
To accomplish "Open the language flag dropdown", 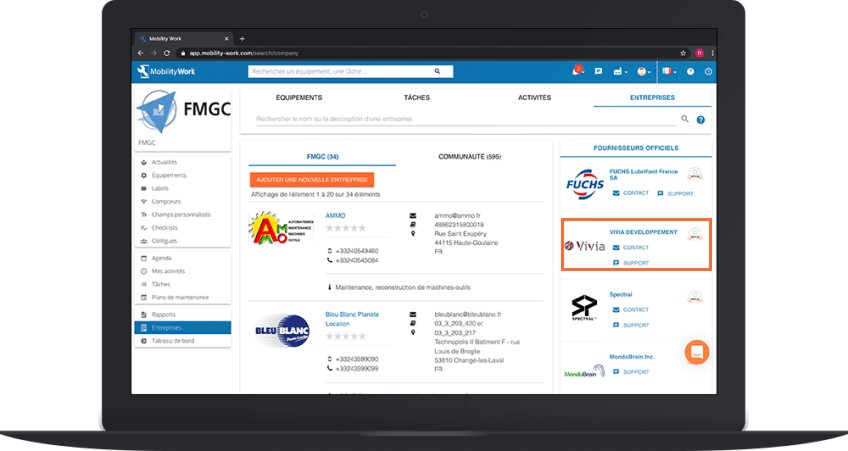I will coord(669,71).
